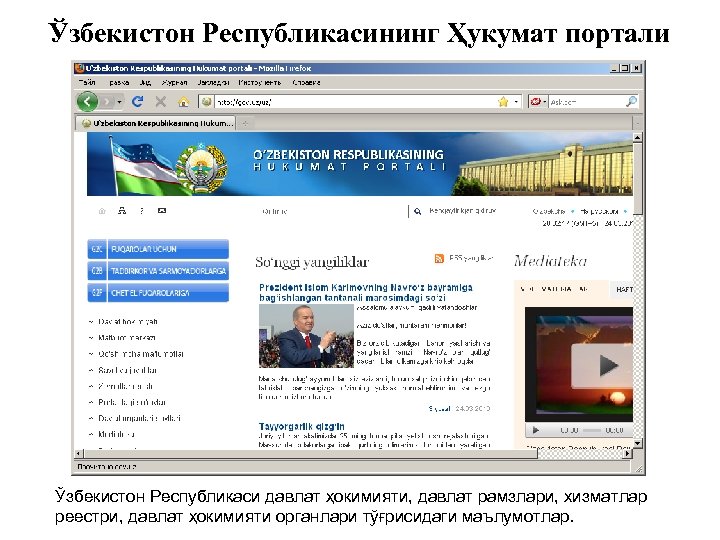The image size is (720, 540).
Task: Click the site search text field
Action: point(333,212)
